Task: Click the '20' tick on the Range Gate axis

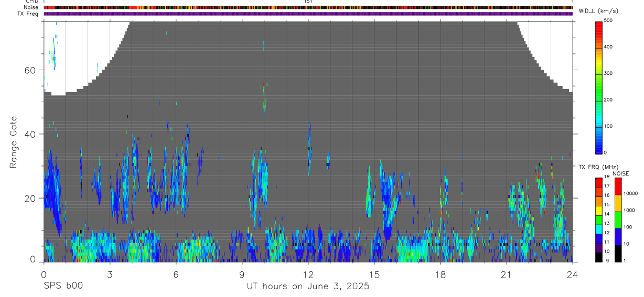Action: tap(30, 198)
